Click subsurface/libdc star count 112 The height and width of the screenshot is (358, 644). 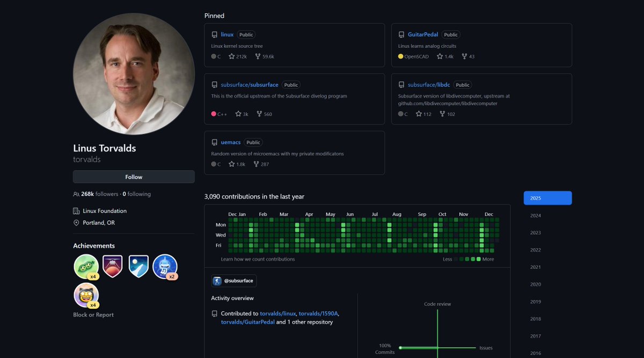click(423, 114)
